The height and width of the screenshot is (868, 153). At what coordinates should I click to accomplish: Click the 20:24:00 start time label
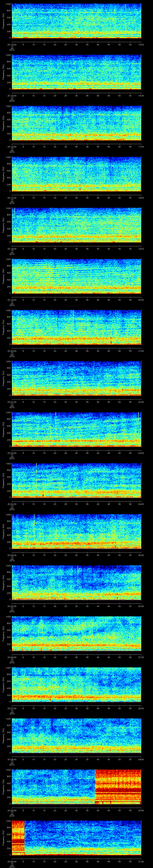[12, 555]
